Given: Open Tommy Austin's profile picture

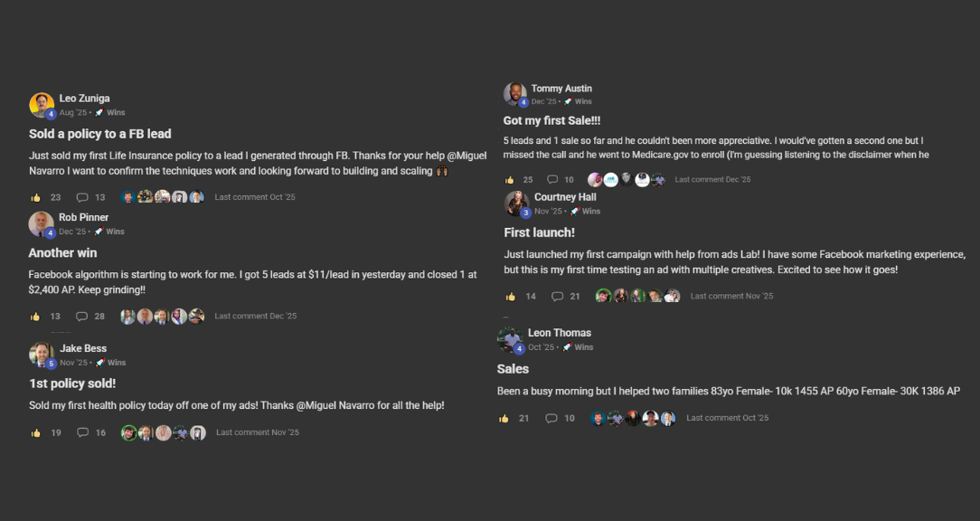Looking at the screenshot, I should [515, 94].
